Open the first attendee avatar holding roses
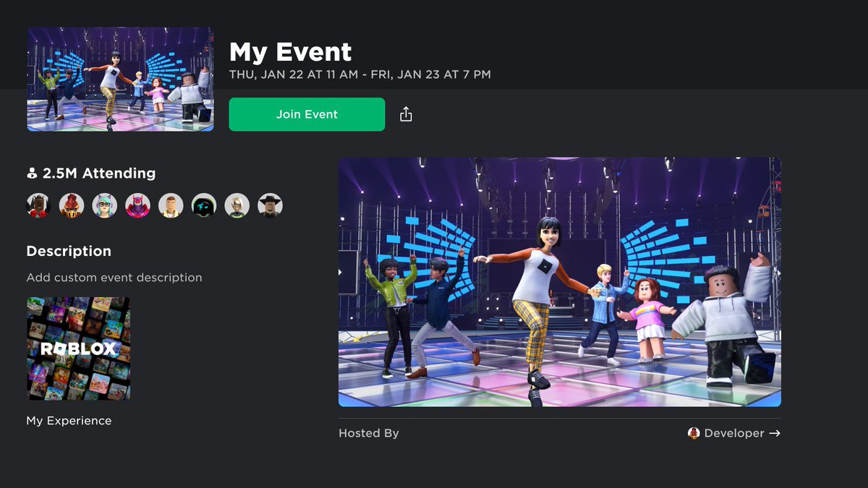Viewport: 868px width, 488px height. tap(38, 205)
